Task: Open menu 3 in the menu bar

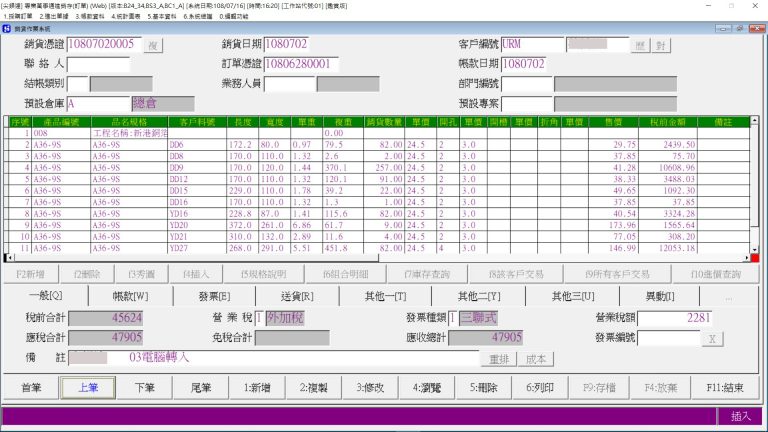Action: [x=90, y=17]
